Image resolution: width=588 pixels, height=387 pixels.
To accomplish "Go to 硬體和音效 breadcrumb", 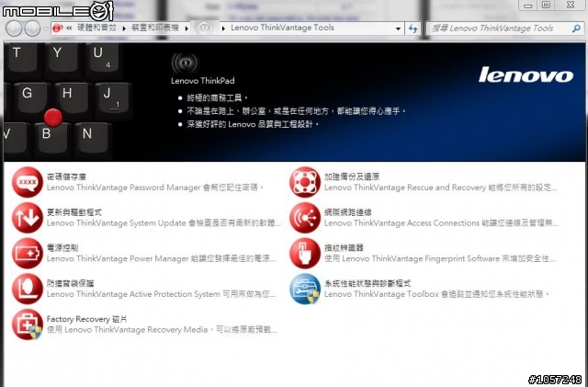I will 96,28.
